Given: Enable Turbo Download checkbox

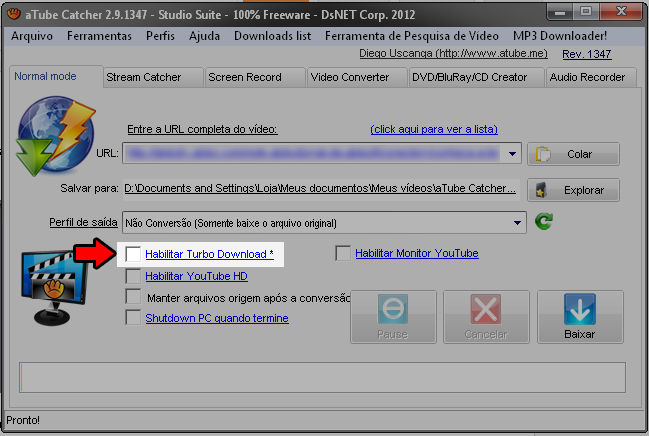Looking at the screenshot, I should pyautogui.click(x=133, y=254).
